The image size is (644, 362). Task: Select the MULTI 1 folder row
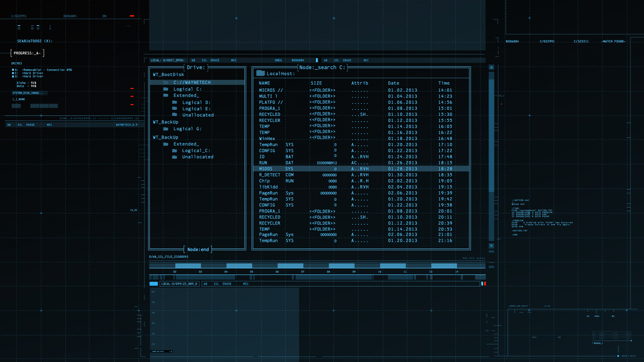coord(361,97)
